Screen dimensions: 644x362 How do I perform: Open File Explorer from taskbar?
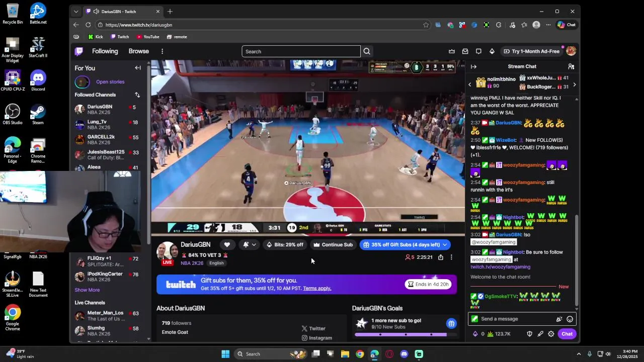(x=345, y=354)
